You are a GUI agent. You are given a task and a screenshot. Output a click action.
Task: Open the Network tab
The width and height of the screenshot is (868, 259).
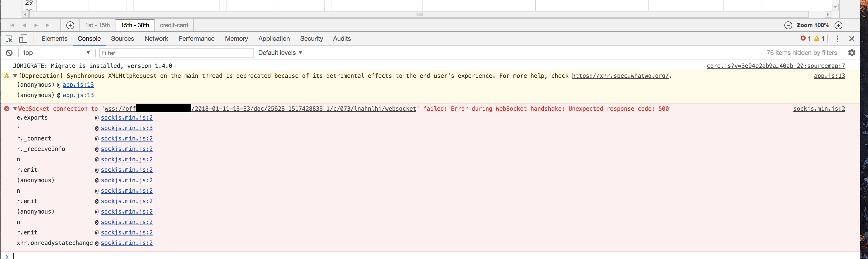click(x=156, y=39)
